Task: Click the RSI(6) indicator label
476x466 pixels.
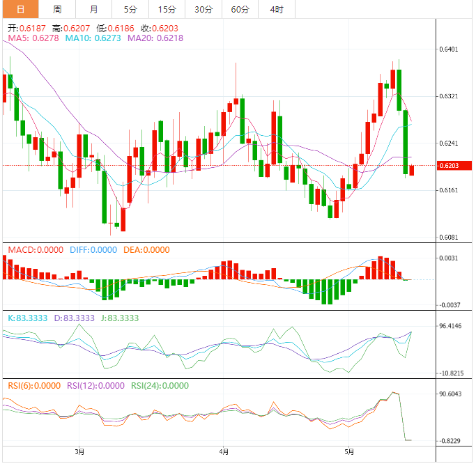Action: coord(34,386)
